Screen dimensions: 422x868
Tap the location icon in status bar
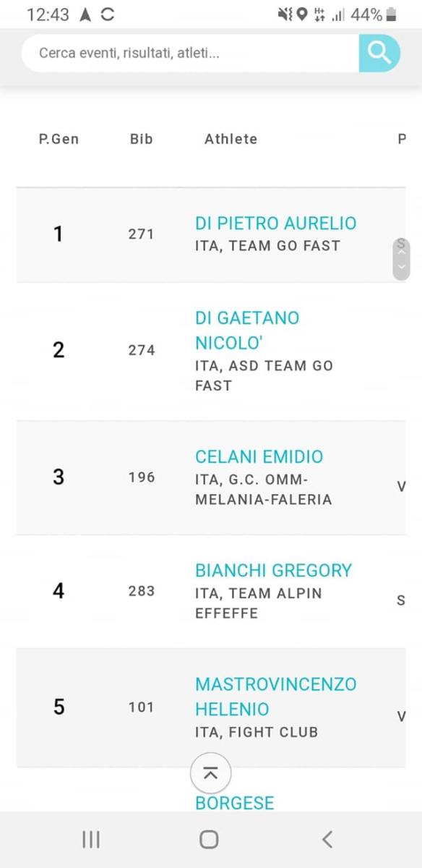(302, 14)
